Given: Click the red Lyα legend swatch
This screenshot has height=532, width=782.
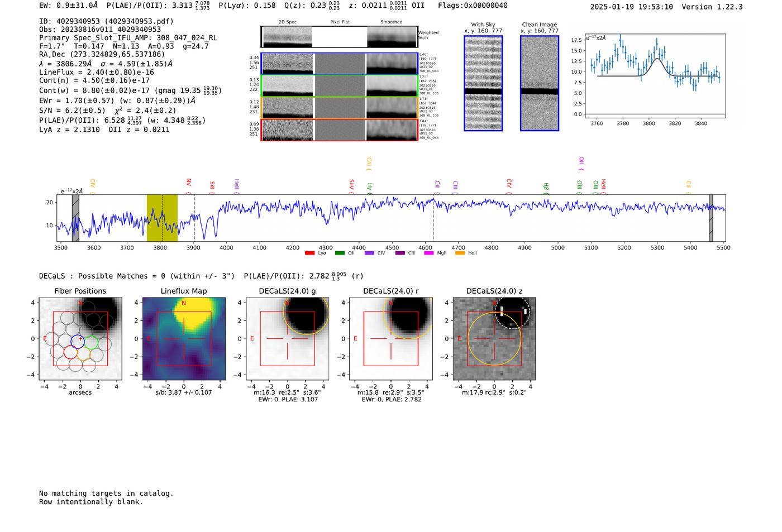Looking at the screenshot, I should click(x=309, y=253).
